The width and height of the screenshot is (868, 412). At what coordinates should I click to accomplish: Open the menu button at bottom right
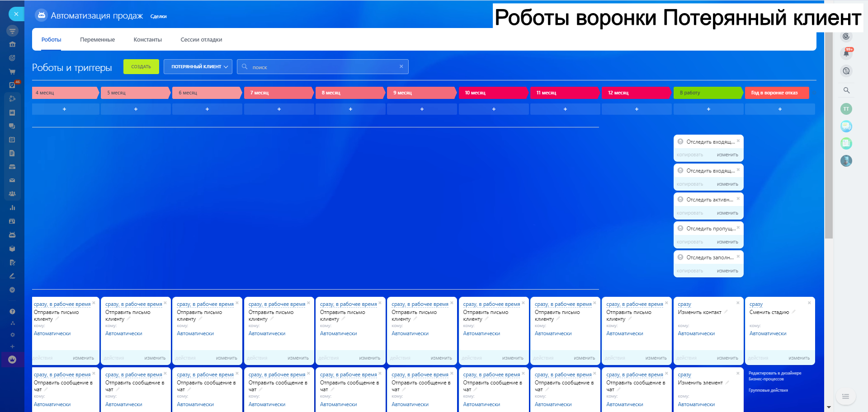tap(845, 397)
